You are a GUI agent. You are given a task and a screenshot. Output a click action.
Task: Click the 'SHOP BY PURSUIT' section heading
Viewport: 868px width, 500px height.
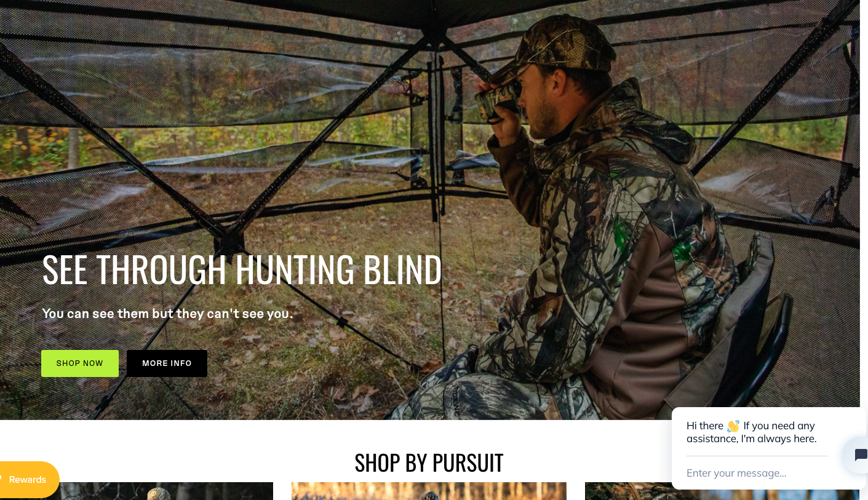coord(429,462)
